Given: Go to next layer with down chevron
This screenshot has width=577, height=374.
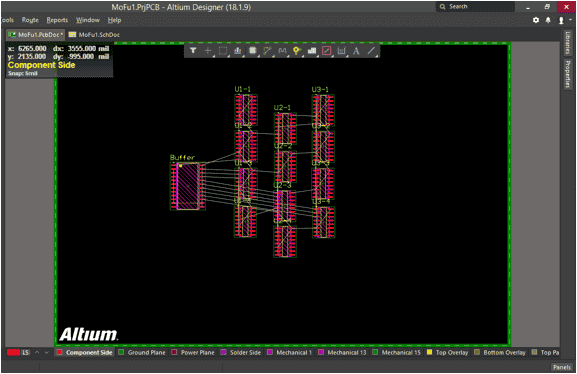Looking at the screenshot, I should (x=46, y=352).
